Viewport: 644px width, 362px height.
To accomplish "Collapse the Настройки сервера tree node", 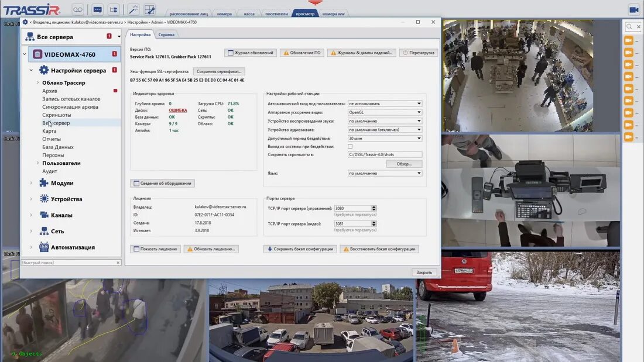I will point(31,70).
